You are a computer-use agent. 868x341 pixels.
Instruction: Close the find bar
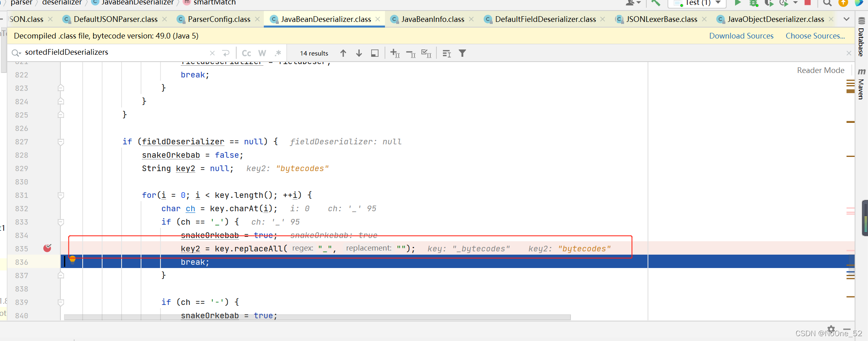[849, 53]
